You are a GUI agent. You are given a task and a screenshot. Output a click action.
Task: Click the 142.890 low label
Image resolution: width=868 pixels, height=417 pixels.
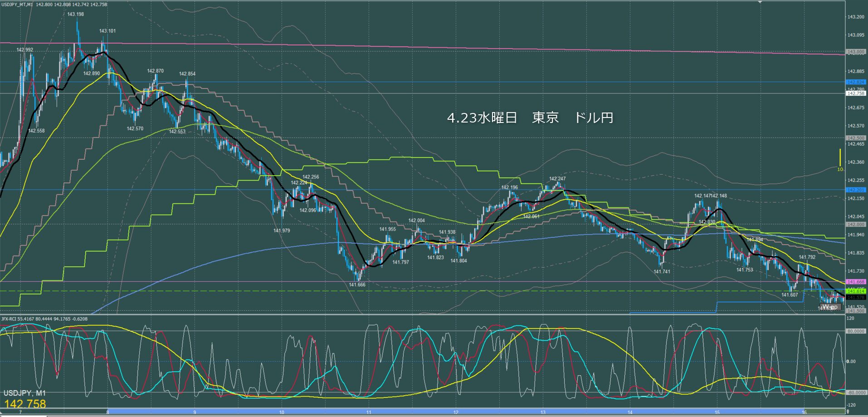pos(92,74)
